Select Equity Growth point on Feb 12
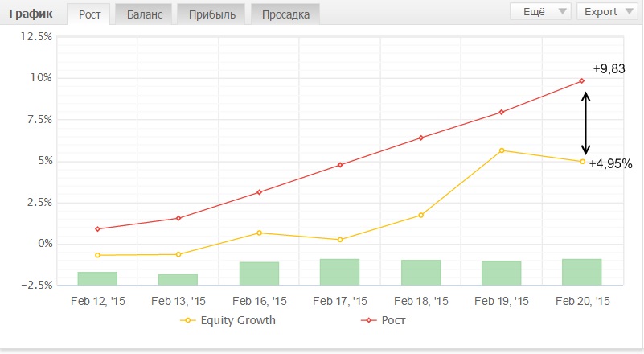The image size is (644, 354). click(97, 255)
